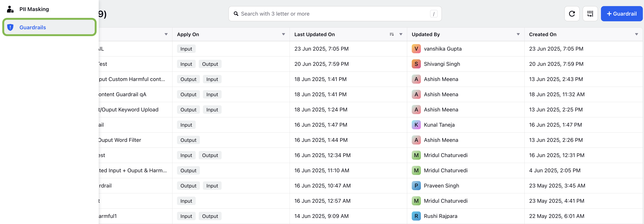The height and width of the screenshot is (224, 644).
Task: Click Output tag in Rushi Rajpara row
Action: 210,216
